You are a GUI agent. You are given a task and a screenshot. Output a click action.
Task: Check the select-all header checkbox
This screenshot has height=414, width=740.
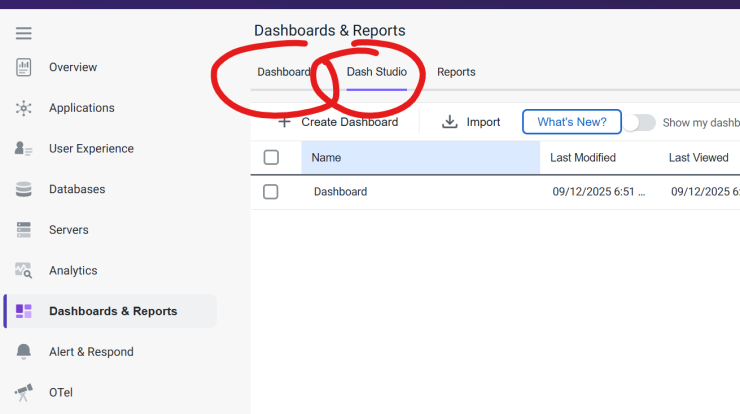(271, 157)
